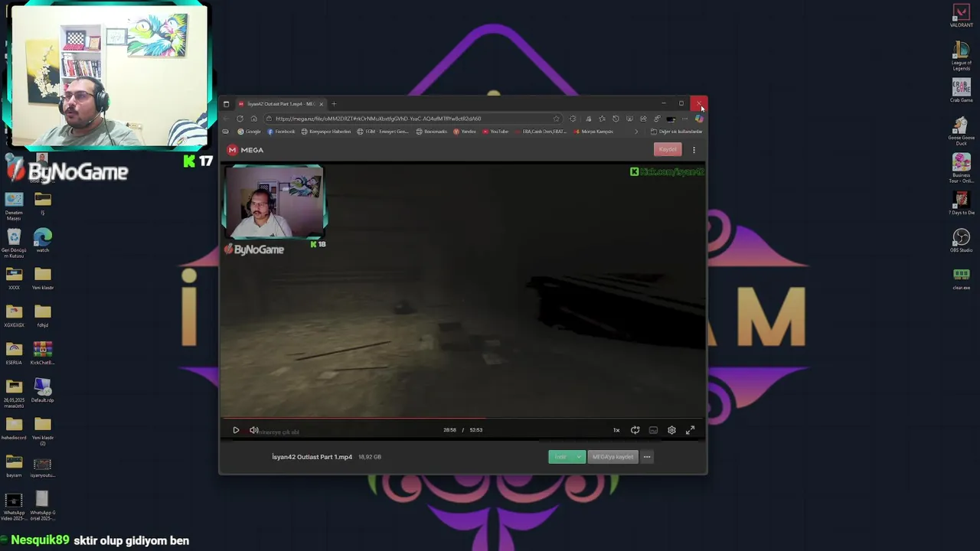Open Business Tour desktop shortcut

[962, 168]
